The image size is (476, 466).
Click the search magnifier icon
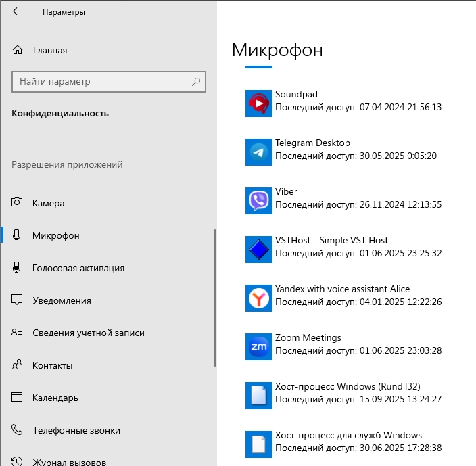click(x=196, y=82)
